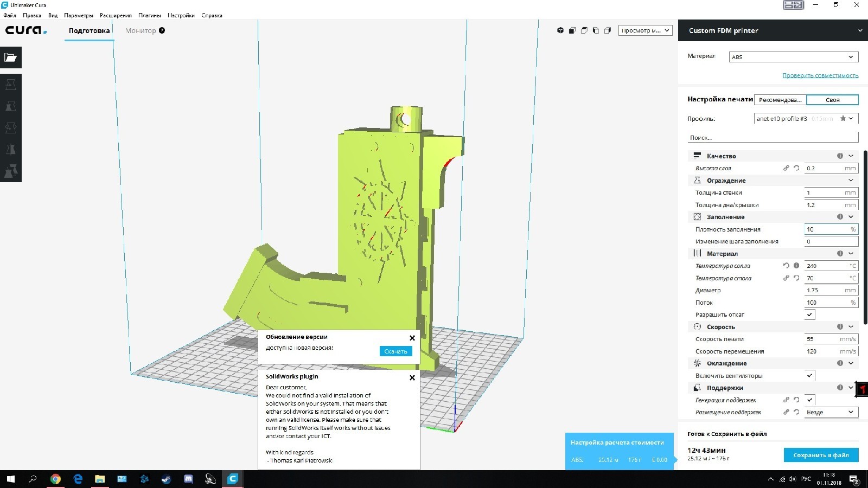
Task: Open Материал ABS dropdown
Action: (794, 57)
